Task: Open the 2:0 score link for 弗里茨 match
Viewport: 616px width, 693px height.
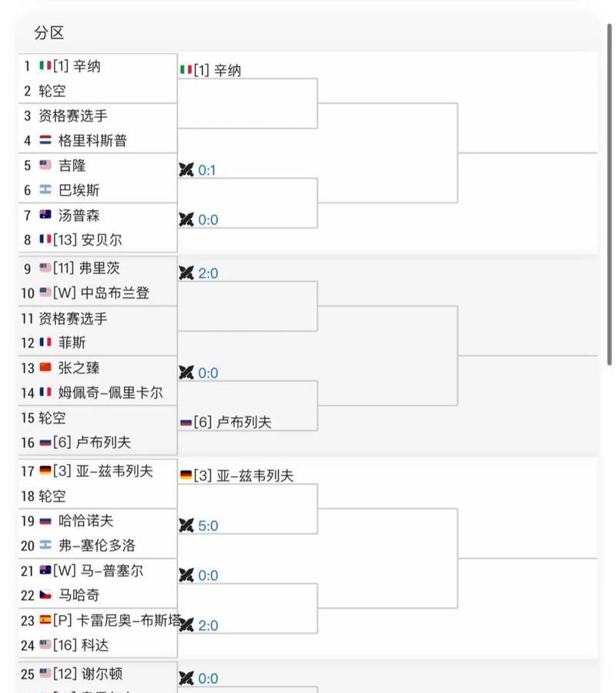Action: [x=208, y=273]
